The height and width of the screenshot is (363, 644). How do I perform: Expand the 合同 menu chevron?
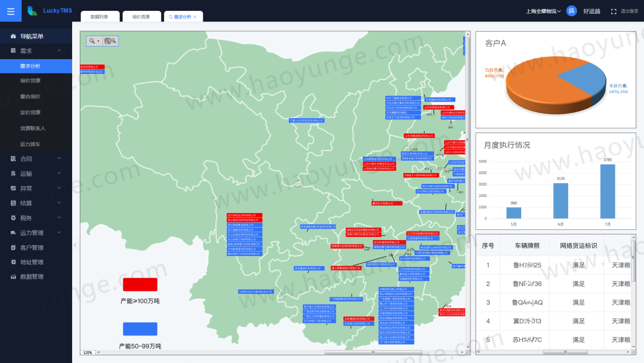tap(59, 158)
